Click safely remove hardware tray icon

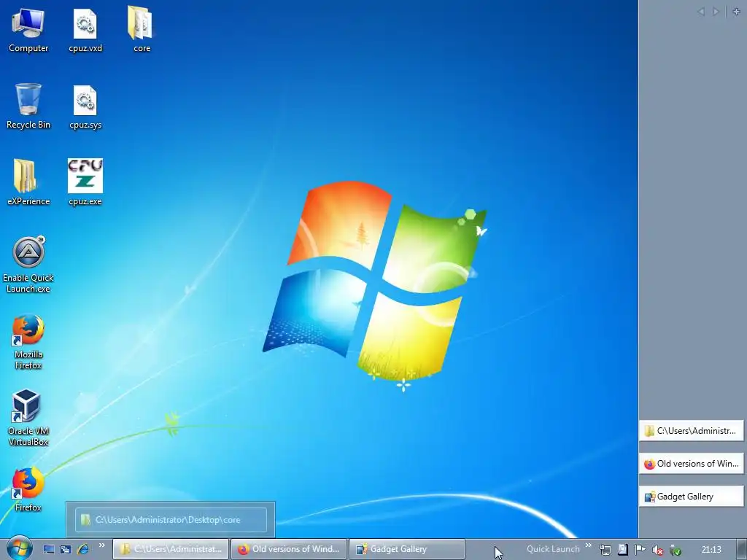(x=675, y=550)
